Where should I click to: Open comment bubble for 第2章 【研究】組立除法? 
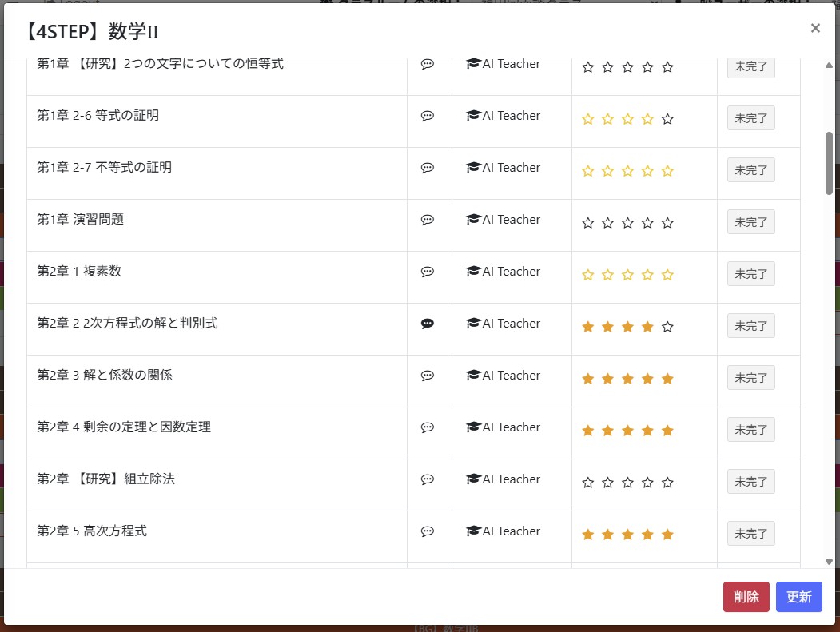(x=428, y=479)
